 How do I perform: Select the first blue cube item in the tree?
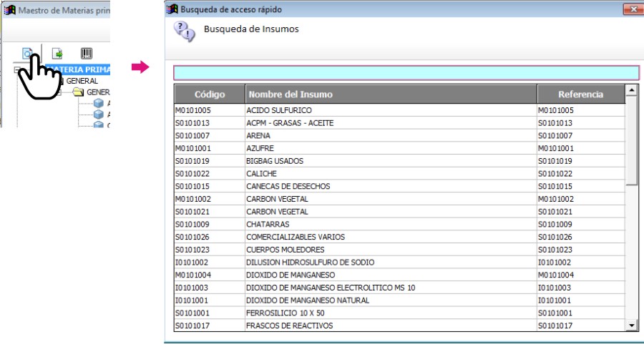tap(99, 103)
